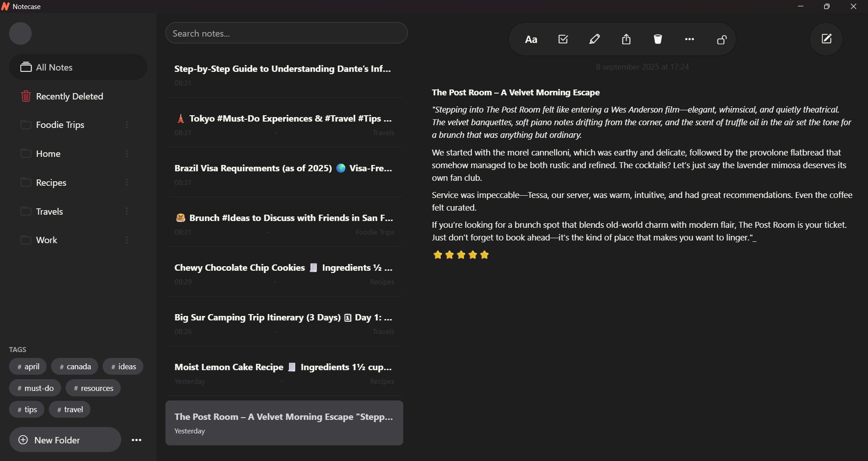The image size is (868, 461).
Task: Click the five-star rating line
Action: [461, 255]
